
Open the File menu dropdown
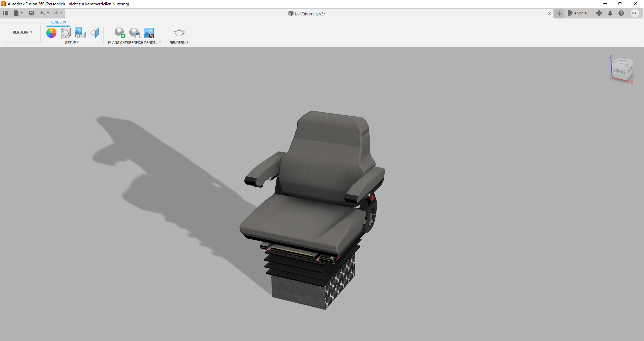coord(18,13)
